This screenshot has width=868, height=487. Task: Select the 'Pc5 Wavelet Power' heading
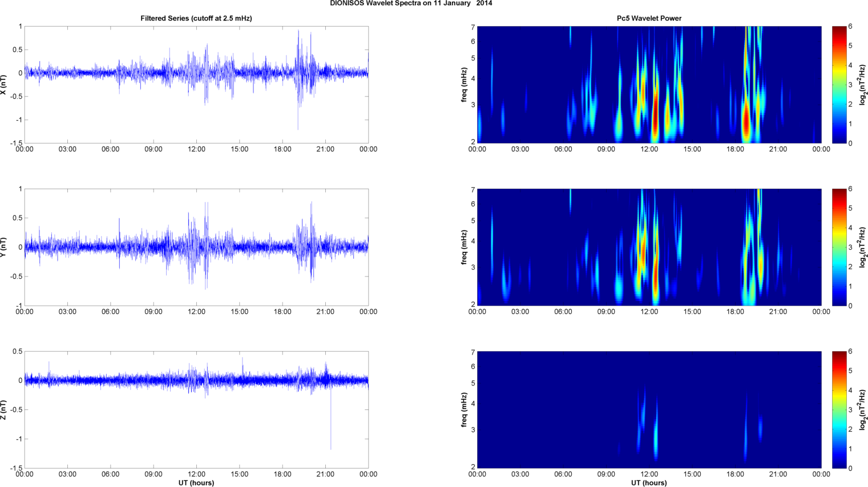(x=649, y=18)
